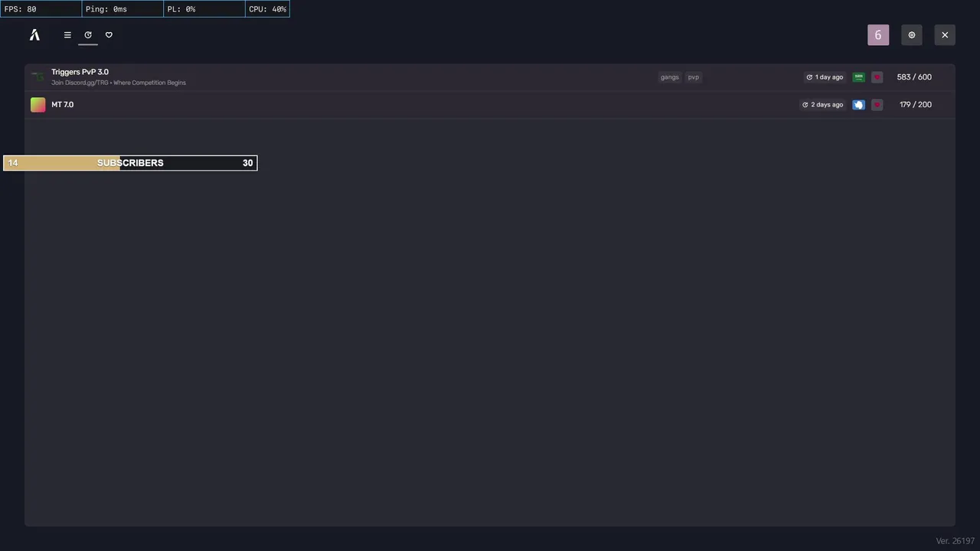Click the 1 day ago badge

(825, 77)
